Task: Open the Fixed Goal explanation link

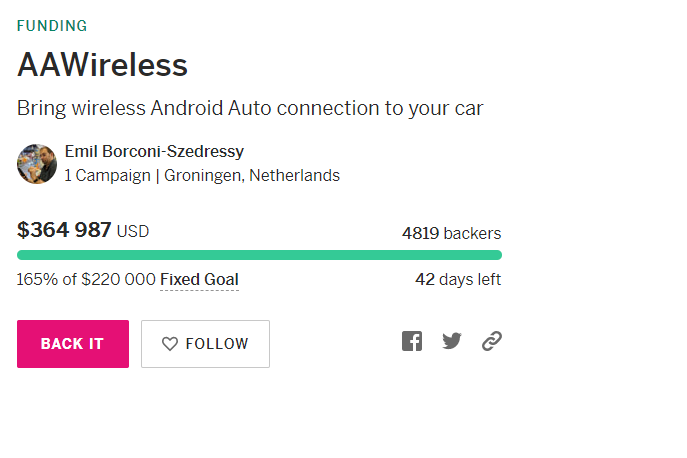Action: click(199, 280)
